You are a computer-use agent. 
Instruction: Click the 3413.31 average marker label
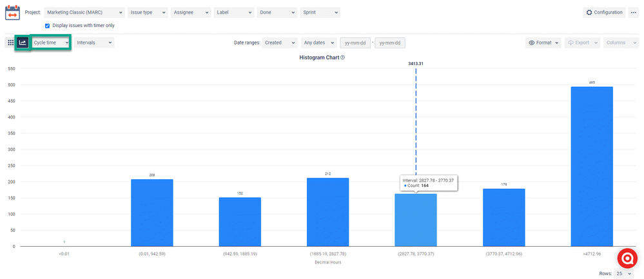tap(416, 64)
